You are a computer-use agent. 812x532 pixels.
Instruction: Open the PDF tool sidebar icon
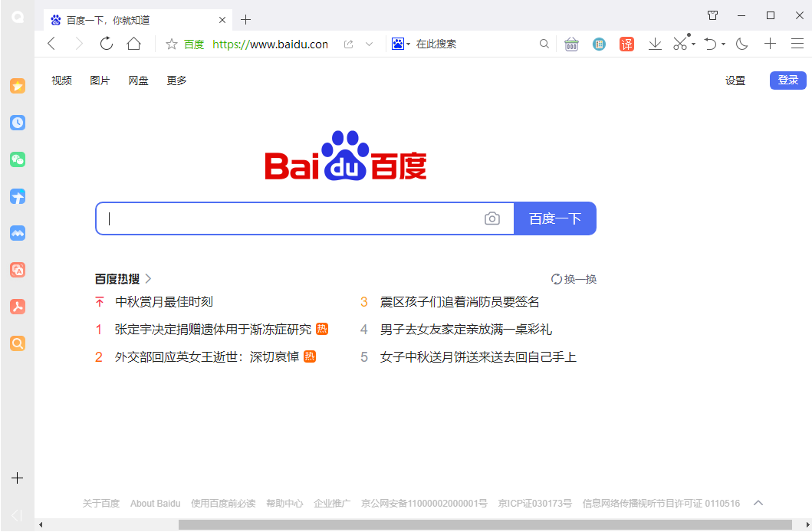coord(18,307)
